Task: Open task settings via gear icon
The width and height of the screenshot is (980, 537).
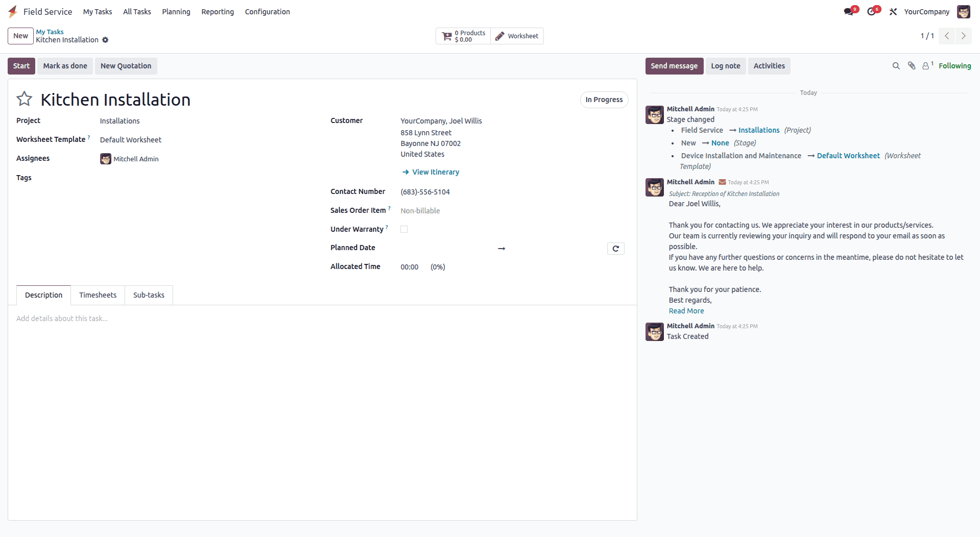Action: coord(106,40)
